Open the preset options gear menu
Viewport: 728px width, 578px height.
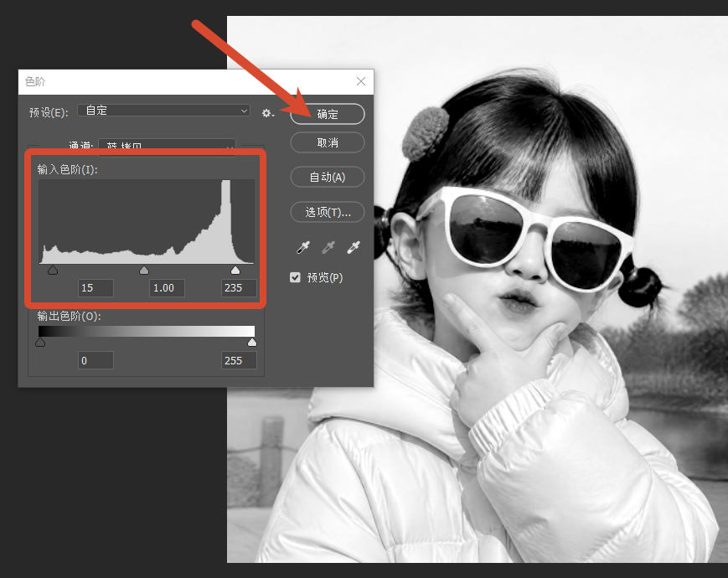click(268, 113)
